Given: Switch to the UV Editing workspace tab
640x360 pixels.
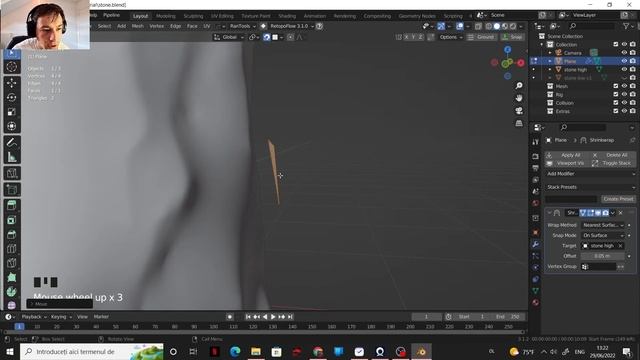Looking at the screenshot, I should (222, 16).
